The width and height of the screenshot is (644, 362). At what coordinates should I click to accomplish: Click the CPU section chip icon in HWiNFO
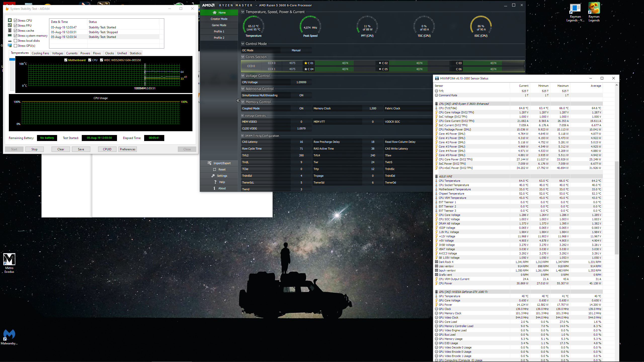(436, 104)
